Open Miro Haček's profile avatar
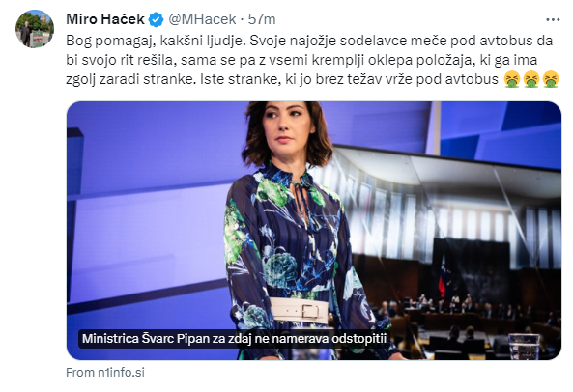The width and height of the screenshot is (573, 392). click(35, 29)
